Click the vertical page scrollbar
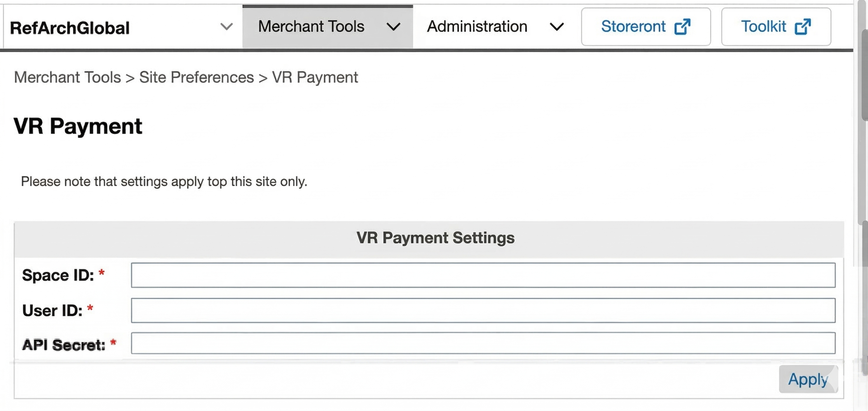The width and height of the screenshot is (868, 411). point(864,74)
